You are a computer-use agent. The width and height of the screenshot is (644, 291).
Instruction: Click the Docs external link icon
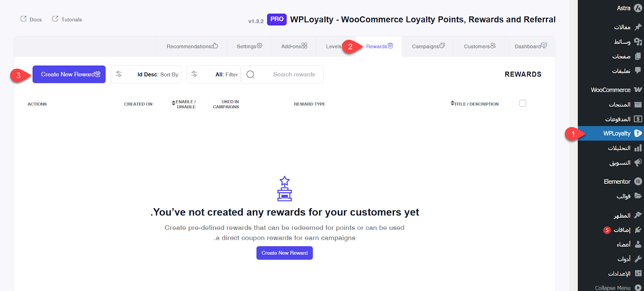tap(23, 19)
